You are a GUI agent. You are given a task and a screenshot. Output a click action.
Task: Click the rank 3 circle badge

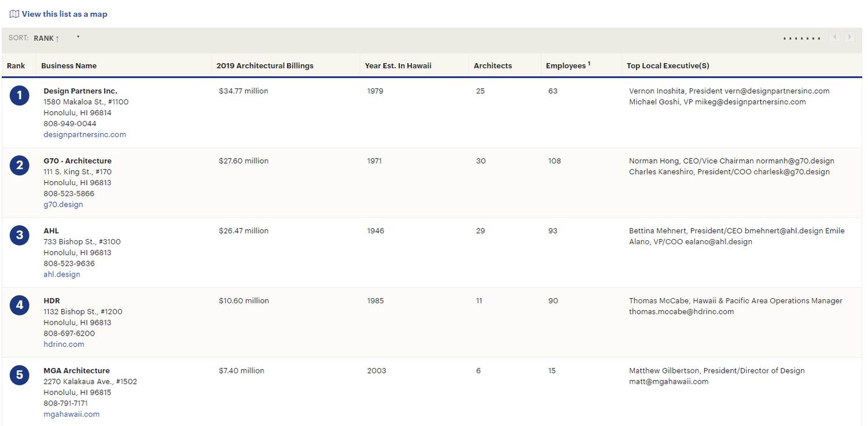click(20, 235)
